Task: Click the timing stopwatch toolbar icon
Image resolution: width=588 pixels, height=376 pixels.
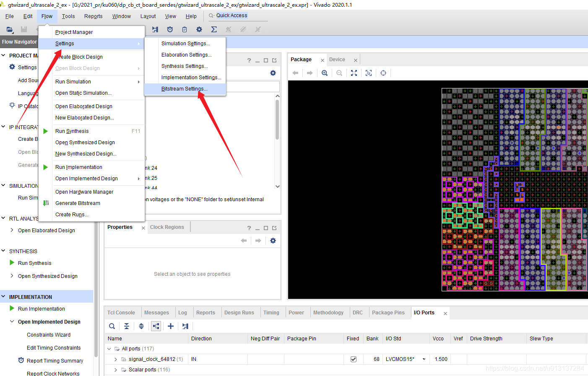Action: click(x=170, y=29)
